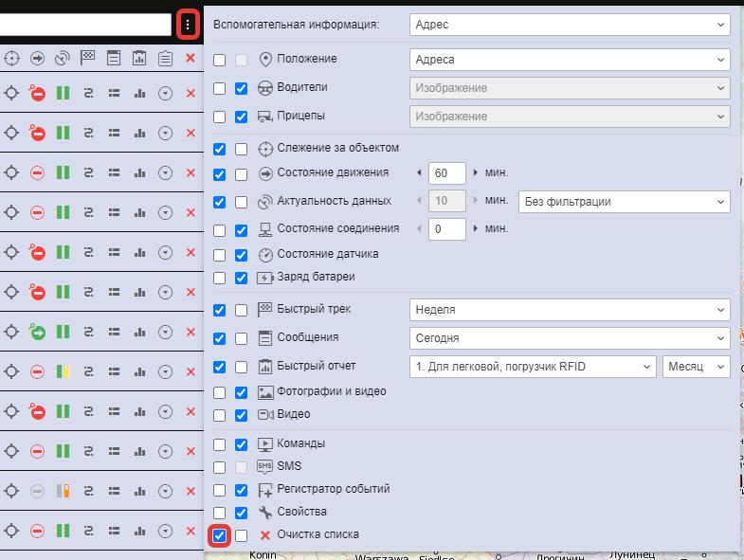
Task: Click the green moving-state icon in unit list
Action: click(x=37, y=332)
